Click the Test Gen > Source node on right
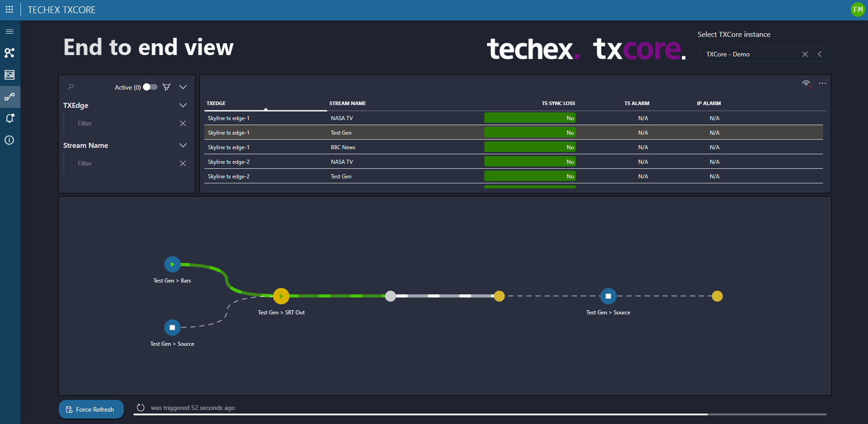 tap(608, 296)
